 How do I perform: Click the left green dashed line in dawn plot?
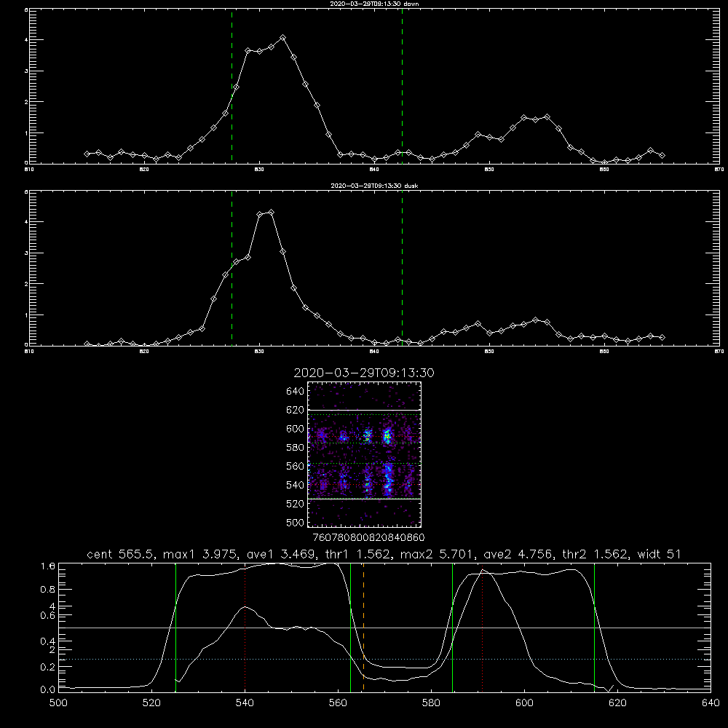click(232, 86)
